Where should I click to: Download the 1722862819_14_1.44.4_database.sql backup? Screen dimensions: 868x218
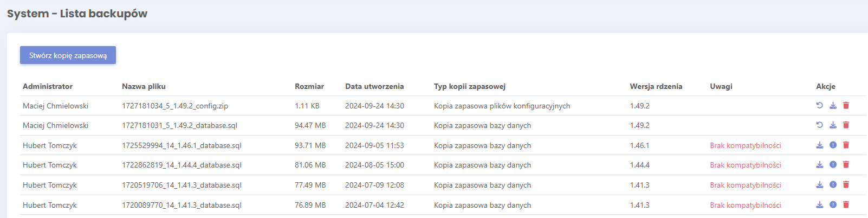click(820, 165)
